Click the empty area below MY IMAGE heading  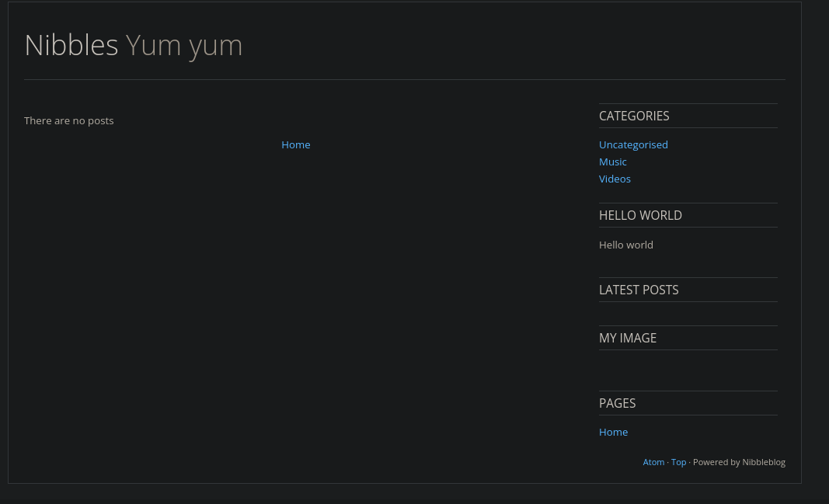pyautogui.click(x=688, y=370)
